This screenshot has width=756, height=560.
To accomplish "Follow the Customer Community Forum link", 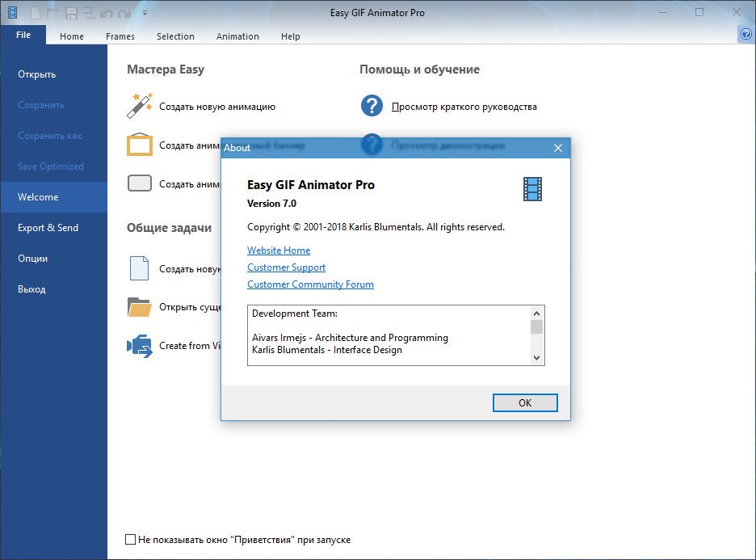I will 310,284.
